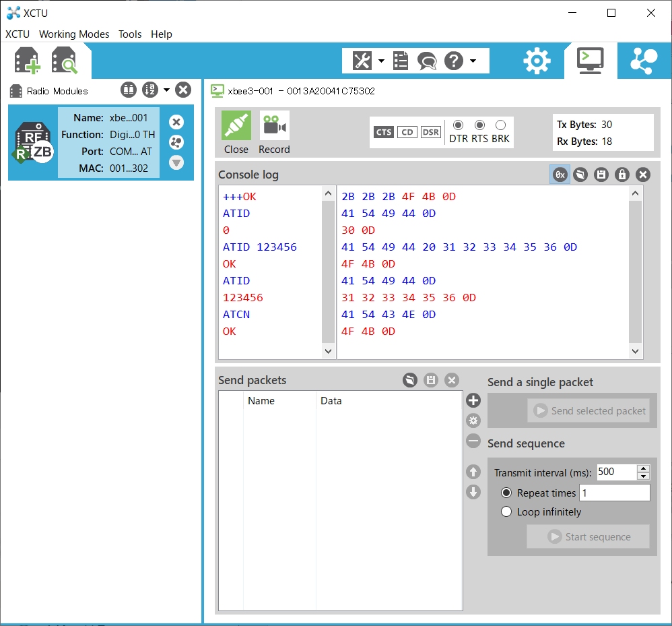Save the packets list icon

(431, 380)
